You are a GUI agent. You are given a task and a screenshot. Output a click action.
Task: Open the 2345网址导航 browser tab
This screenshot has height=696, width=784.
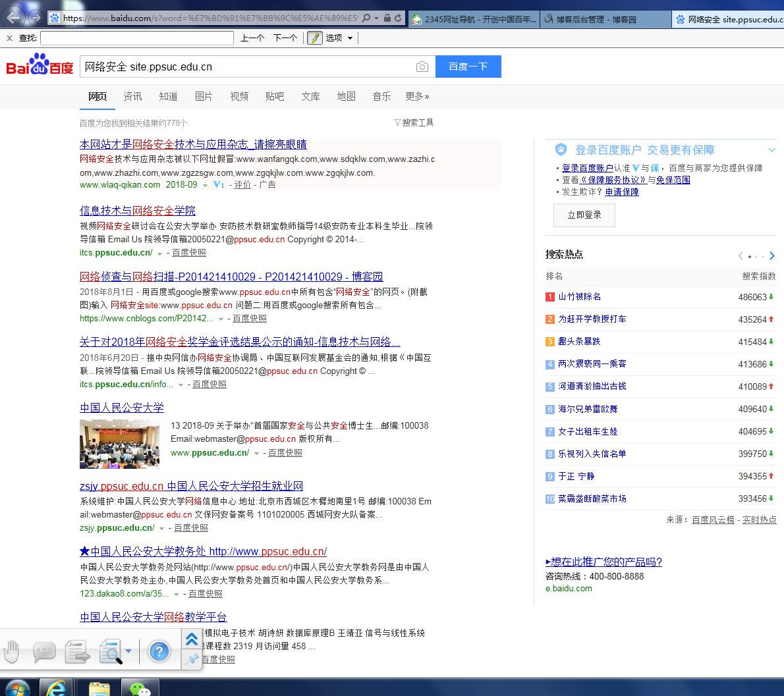[474, 19]
